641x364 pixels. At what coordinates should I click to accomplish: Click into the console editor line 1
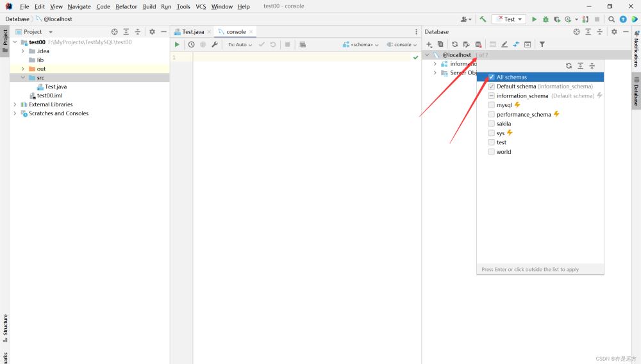(301, 58)
